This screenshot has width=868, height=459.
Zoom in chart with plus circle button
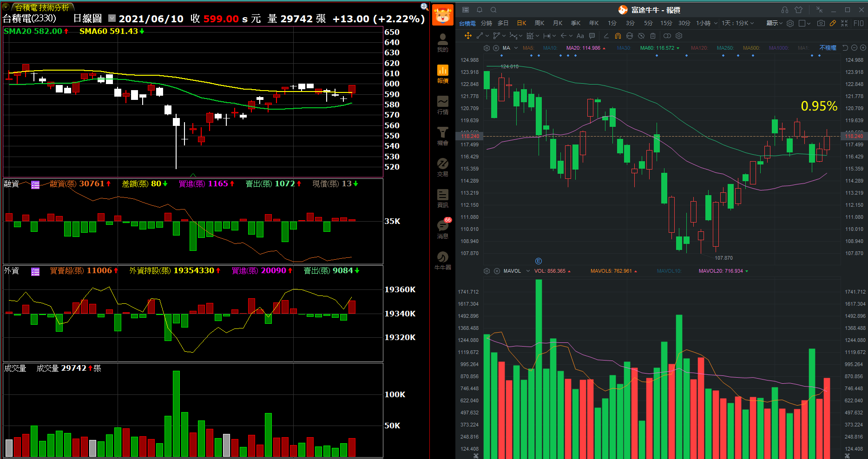point(863,48)
